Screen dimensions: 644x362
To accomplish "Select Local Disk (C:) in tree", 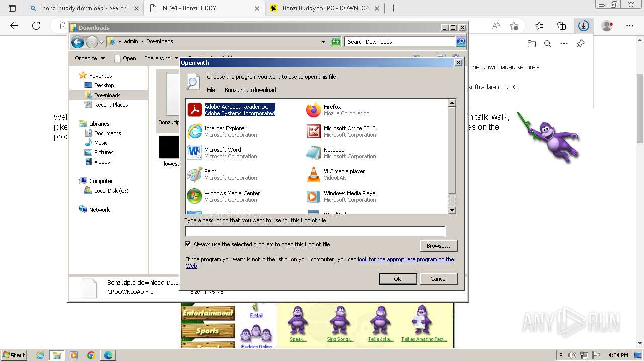I will pos(111,191).
